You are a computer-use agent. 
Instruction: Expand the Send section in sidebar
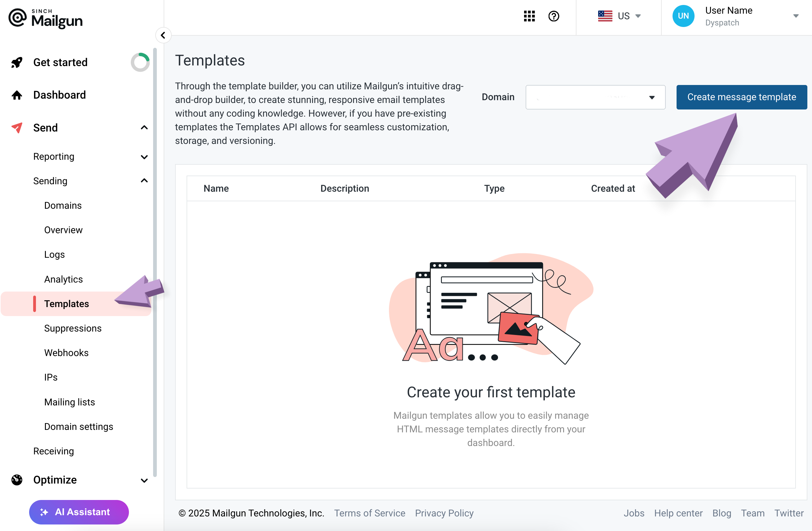pos(144,127)
